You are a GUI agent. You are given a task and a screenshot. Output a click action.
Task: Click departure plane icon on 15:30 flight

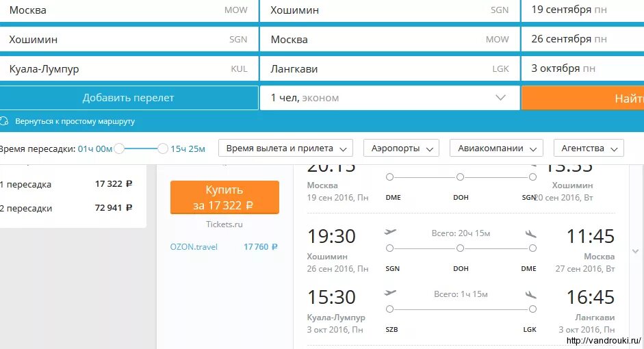390,293
